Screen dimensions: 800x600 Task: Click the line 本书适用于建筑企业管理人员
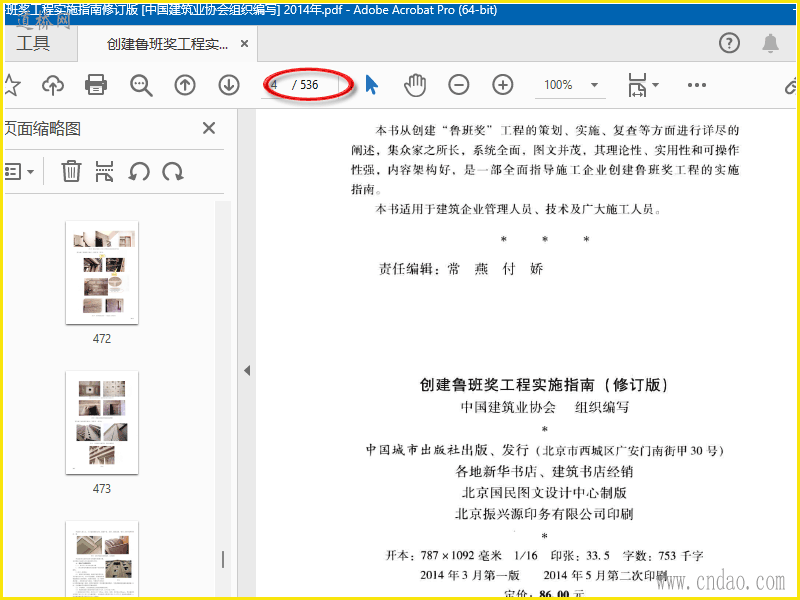point(518,209)
